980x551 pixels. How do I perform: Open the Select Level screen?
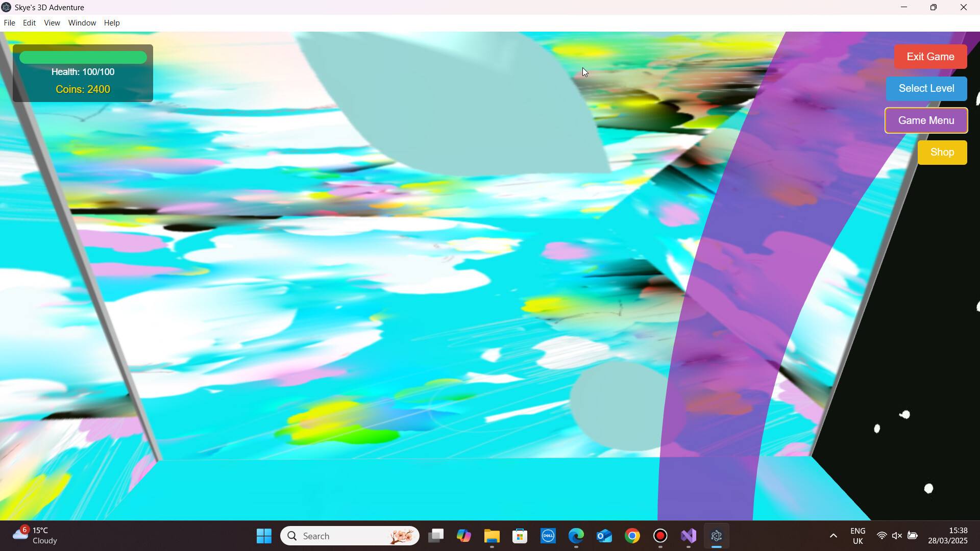coord(926,88)
